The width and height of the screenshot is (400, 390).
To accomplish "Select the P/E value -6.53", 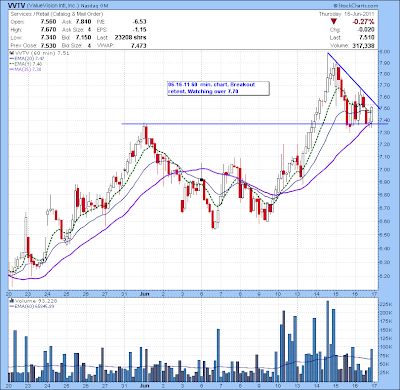I will (139, 22).
